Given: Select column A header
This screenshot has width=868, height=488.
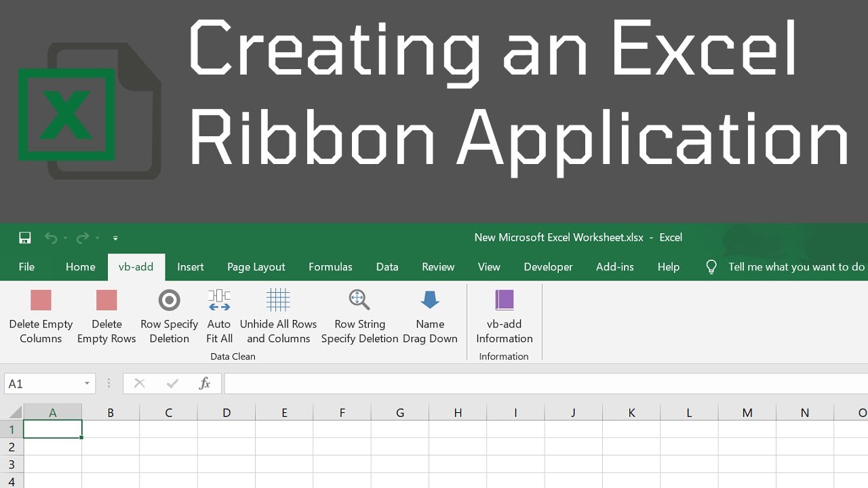Looking at the screenshot, I should click(x=53, y=412).
